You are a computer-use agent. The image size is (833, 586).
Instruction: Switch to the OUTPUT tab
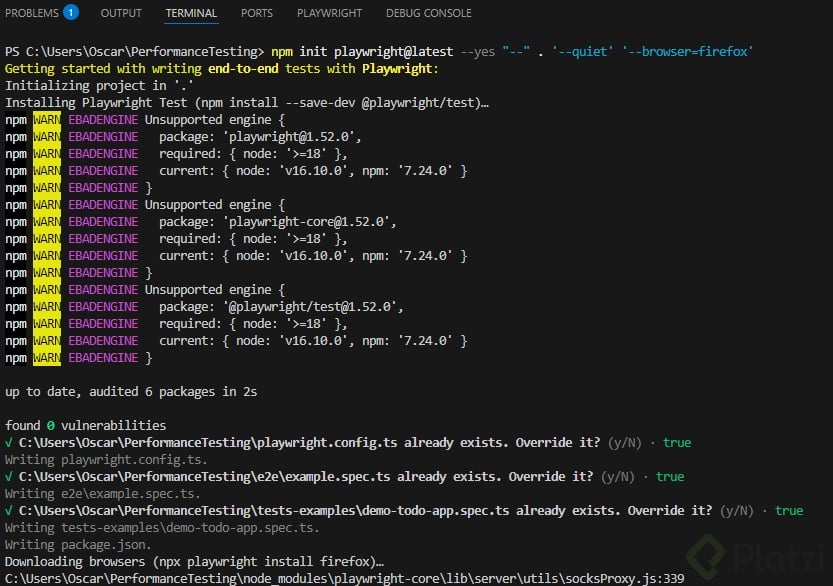pyautogui.click(x=121, y=13)
